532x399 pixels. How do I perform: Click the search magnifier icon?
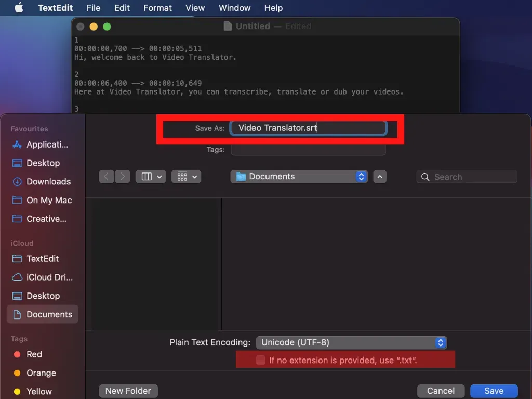(x=425, y=177)
